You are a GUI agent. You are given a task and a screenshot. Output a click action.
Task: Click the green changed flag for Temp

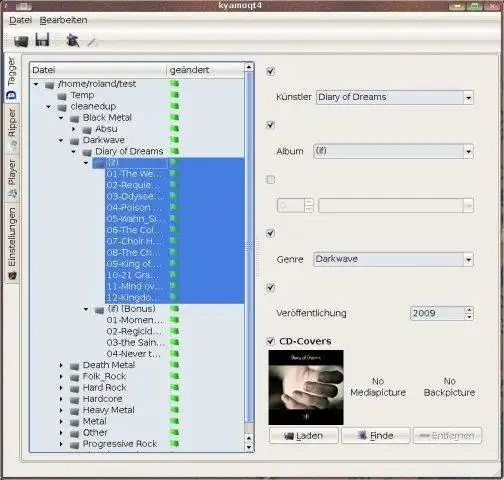[x=174, y=95]
